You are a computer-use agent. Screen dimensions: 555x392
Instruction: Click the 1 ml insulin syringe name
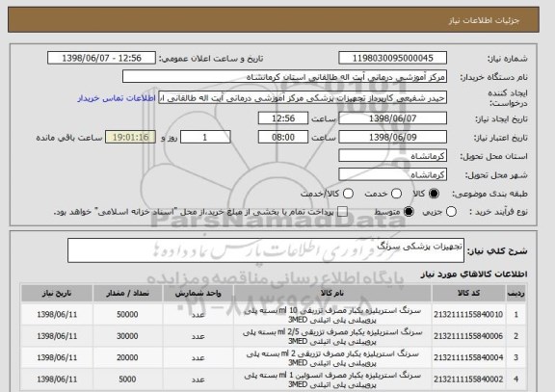tap(332, 379)
